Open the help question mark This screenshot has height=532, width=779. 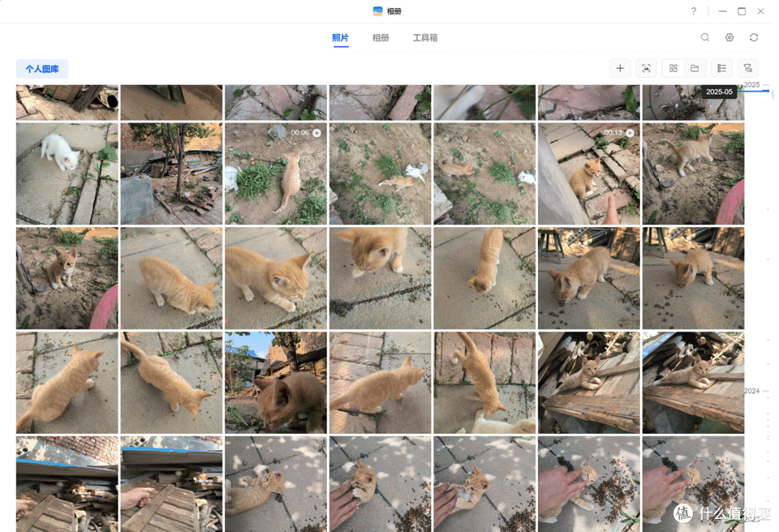[694, 11]
